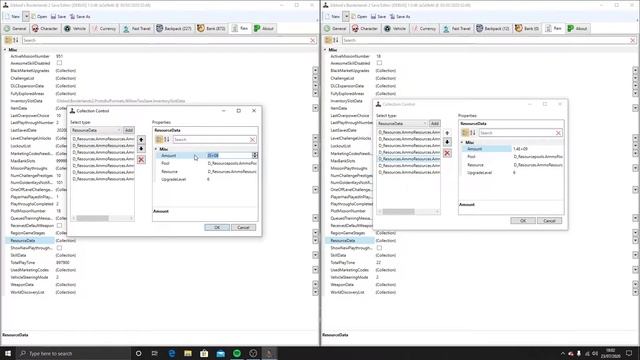
Task: Click the Amount value spinner in the left dialog
Action: pyautogui.click(x=255, y=156)
